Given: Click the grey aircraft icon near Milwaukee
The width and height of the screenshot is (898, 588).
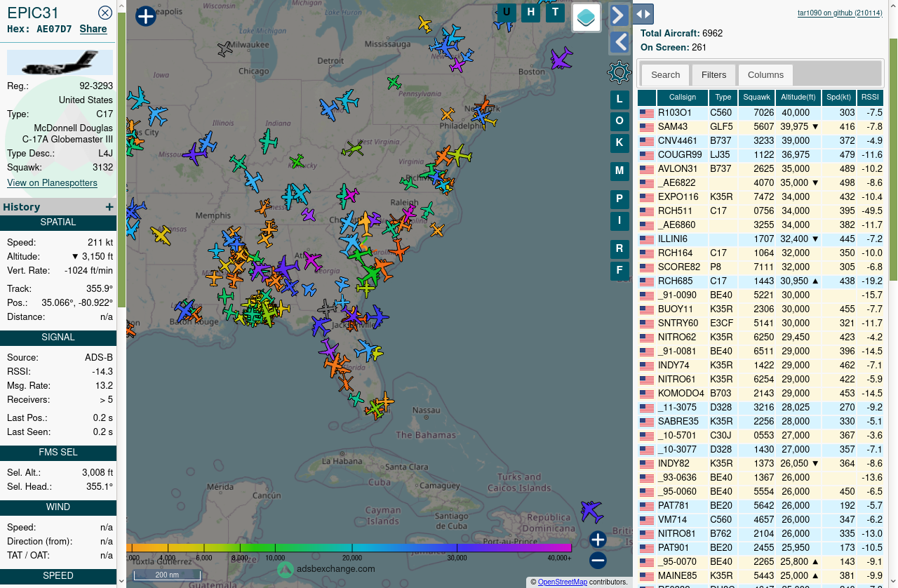Looking at the screenshot, I should pos(225,49).
